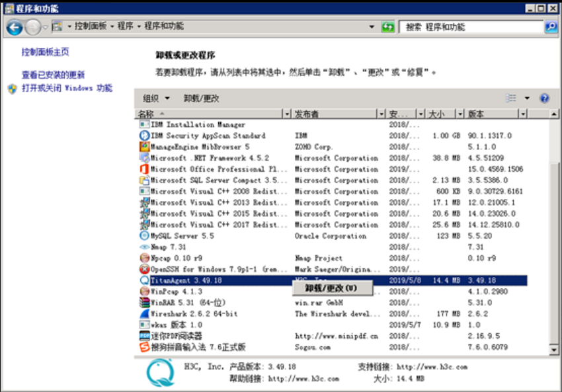The image size is (562, 392).
Task: Click the scrollbar down arrow
Action: click(x=554, y=350)
